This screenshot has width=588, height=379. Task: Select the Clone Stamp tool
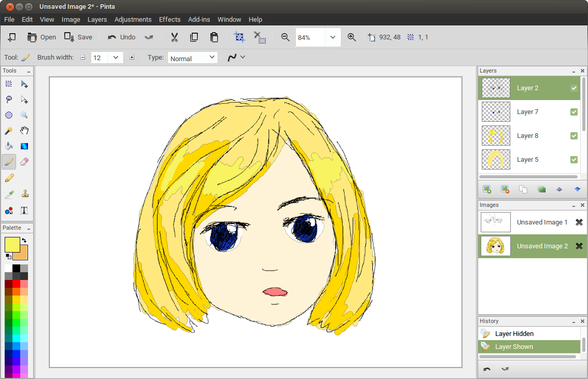coord(24,194)
